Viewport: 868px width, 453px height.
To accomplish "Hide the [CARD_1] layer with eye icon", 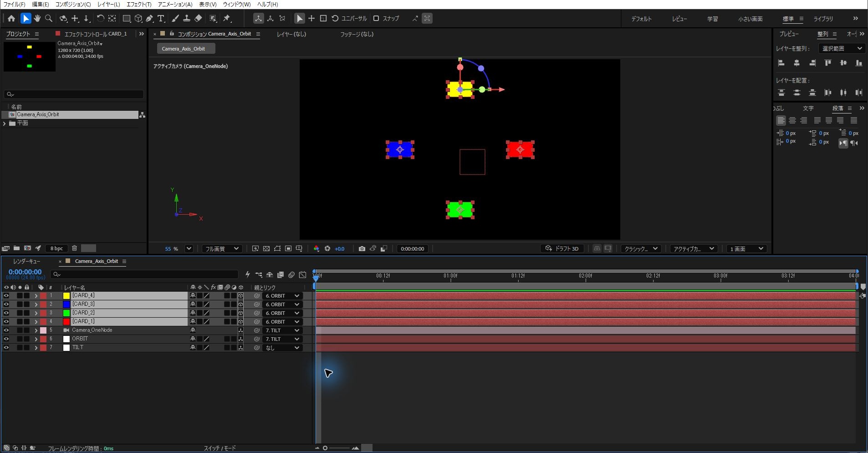I will tap(6, 322).
